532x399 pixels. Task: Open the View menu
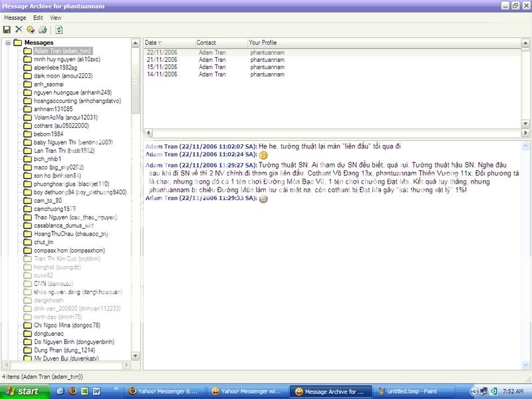pyautogui.click(x=55, y=17)
